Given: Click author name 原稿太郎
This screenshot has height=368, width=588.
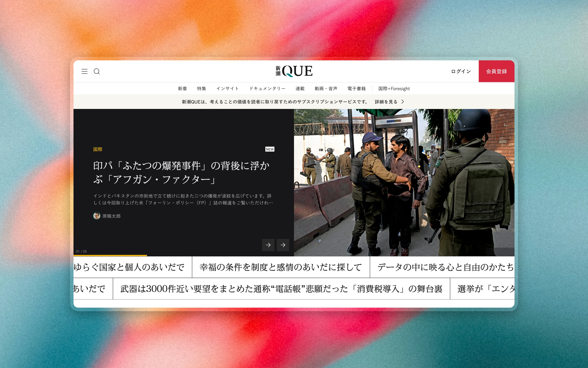Looking at the screenshot, I should [x=111, y=216].
